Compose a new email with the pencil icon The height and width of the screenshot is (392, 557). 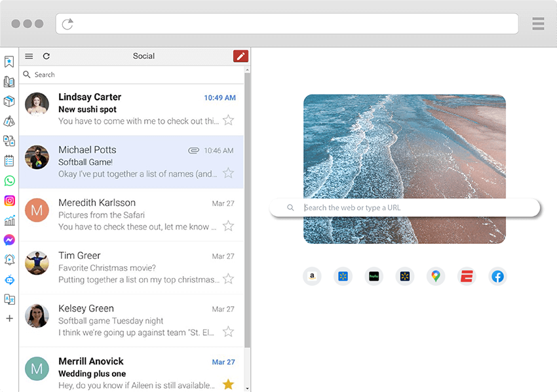tap(240, 56)
